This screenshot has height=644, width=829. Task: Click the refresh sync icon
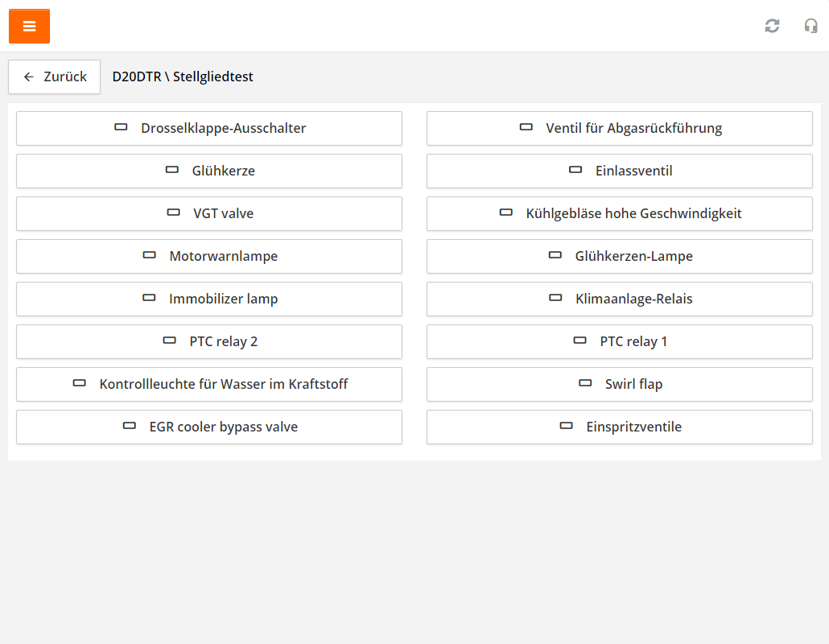[x=772, y=26]
